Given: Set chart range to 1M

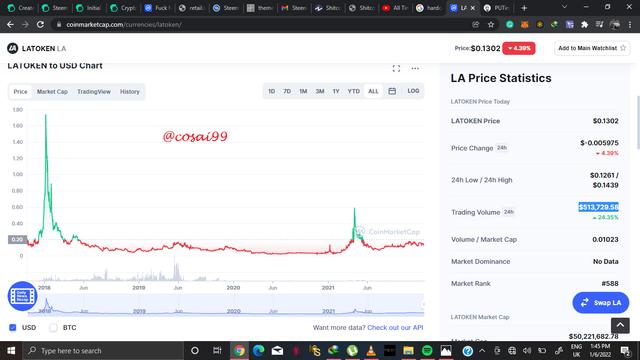Looking at the screenshot, I should click(303, 91).
